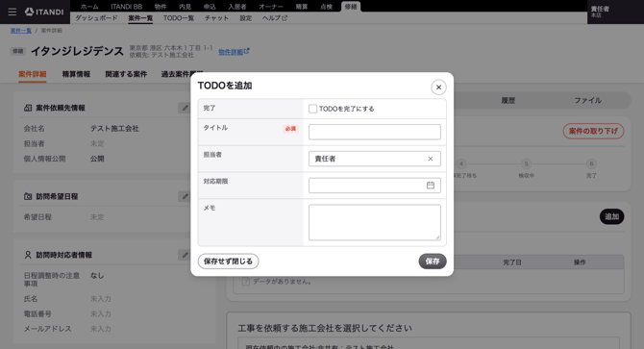The image size is (644, 349).
Task: Open 点検 in top navigation
Action: point(326,7)
